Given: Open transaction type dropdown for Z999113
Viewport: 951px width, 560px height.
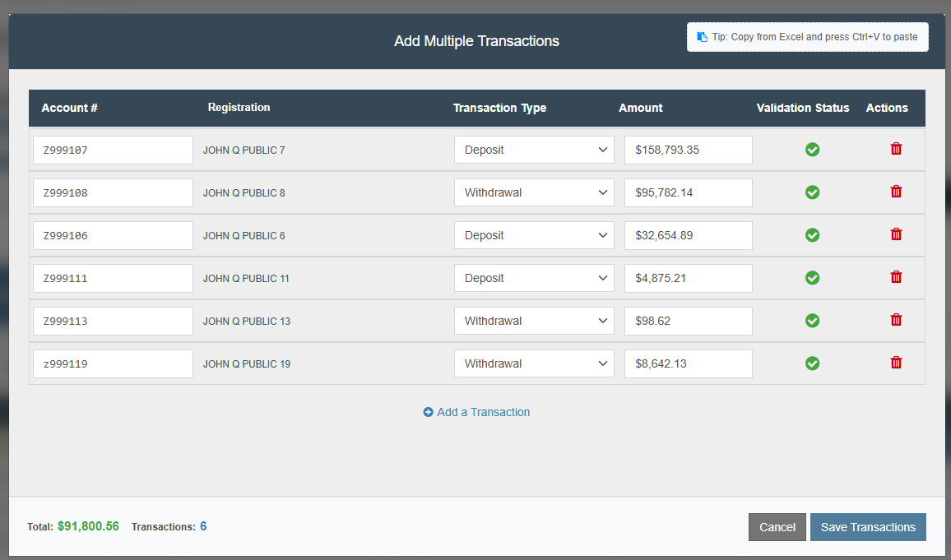Looking at the screenshot, I should pos(534,321).
